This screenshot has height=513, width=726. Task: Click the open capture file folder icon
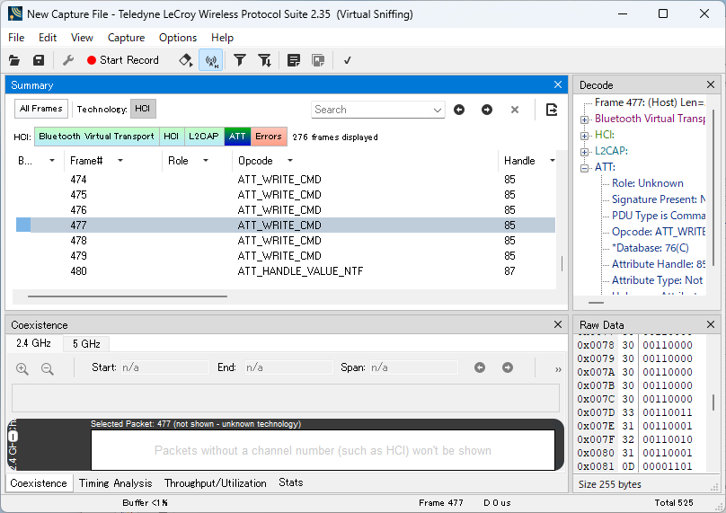tap(16, 60)
